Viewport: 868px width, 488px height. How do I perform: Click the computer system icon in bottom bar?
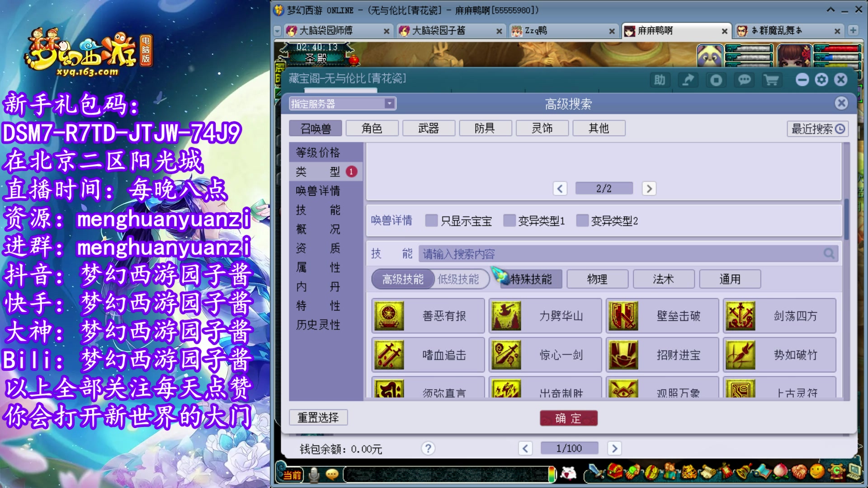(854, 472)
